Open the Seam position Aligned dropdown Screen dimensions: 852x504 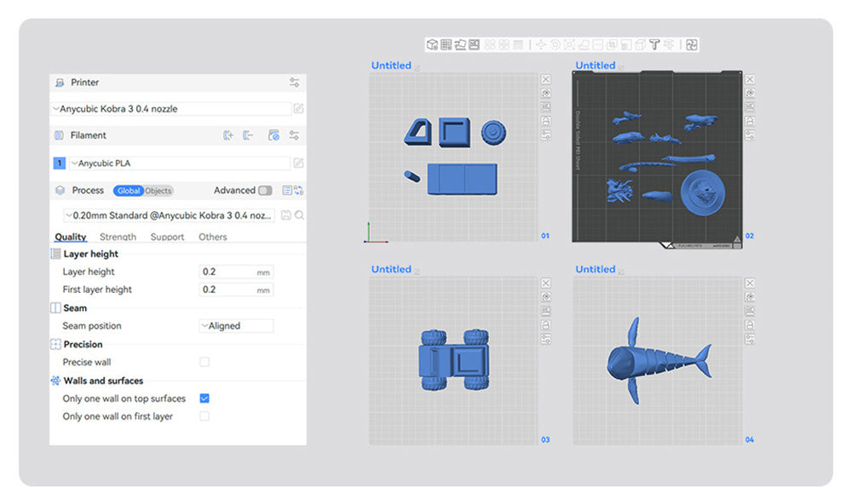[236, 326]
